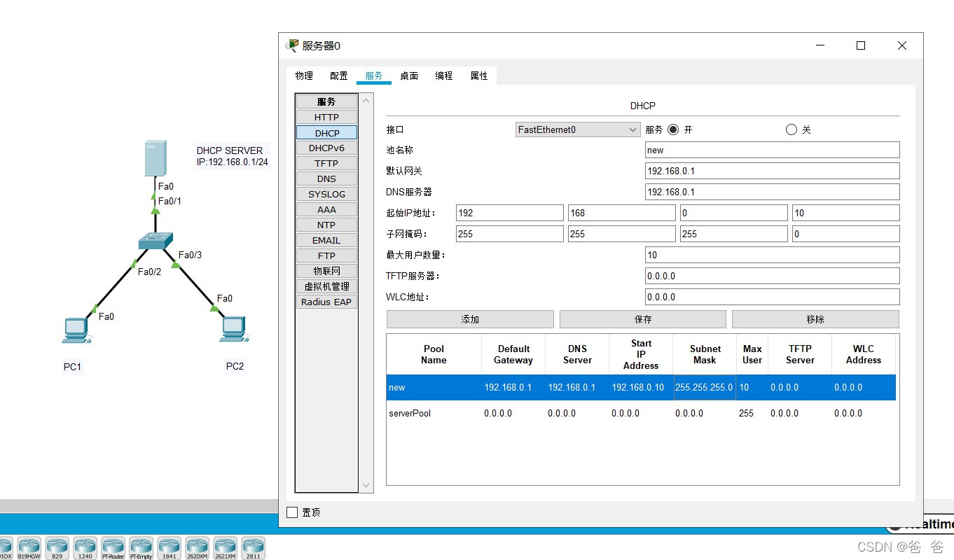
Task: Select the 2620XM router device icon
Action: pos(197,548)
